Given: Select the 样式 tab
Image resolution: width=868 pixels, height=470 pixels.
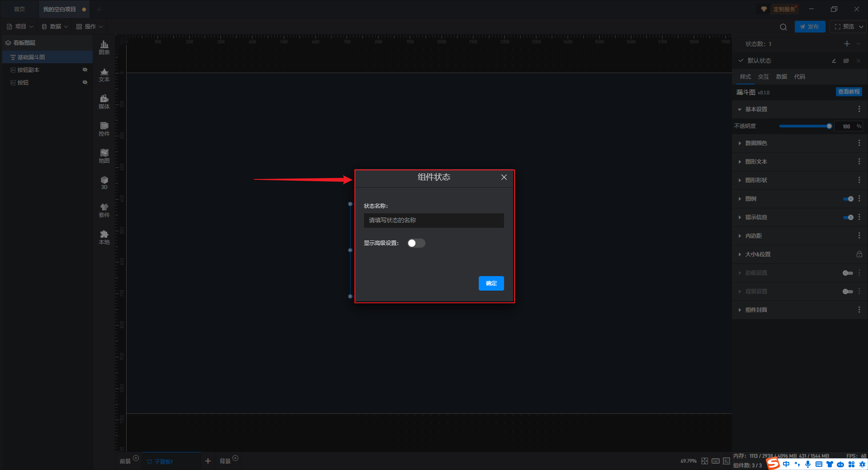Looking at the screenshot, I should pyautogui.click(x=745, y=77).
